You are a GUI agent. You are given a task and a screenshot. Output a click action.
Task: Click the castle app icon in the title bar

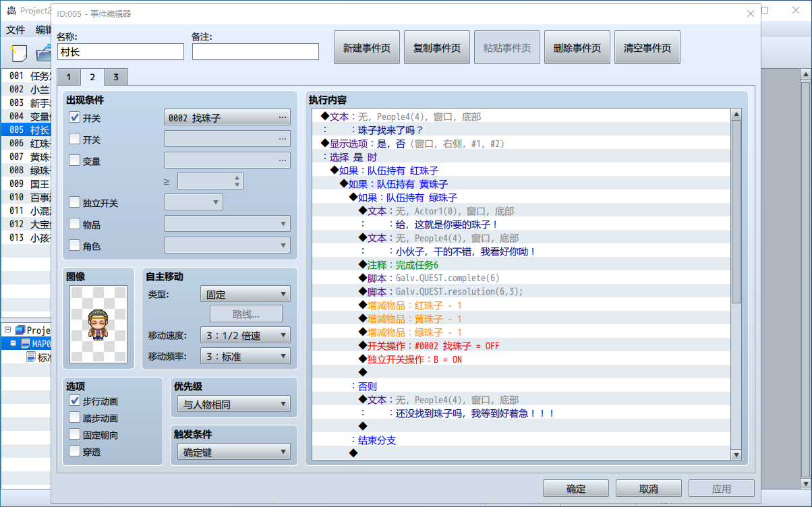[11, 10]
